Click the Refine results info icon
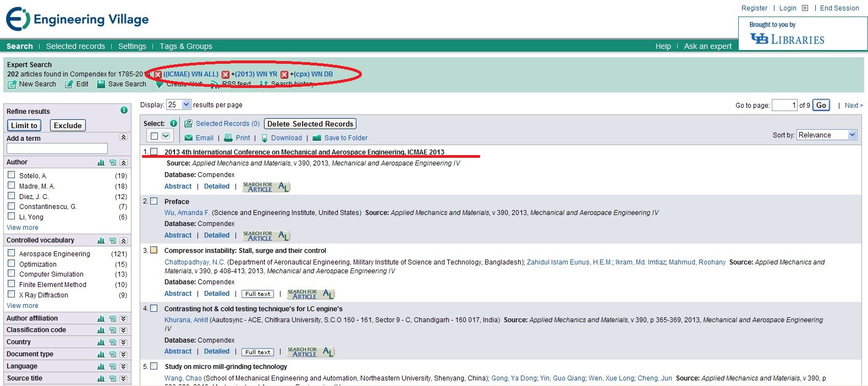The width and height of the screenshot is (868, 386). (x=124, y=111)
